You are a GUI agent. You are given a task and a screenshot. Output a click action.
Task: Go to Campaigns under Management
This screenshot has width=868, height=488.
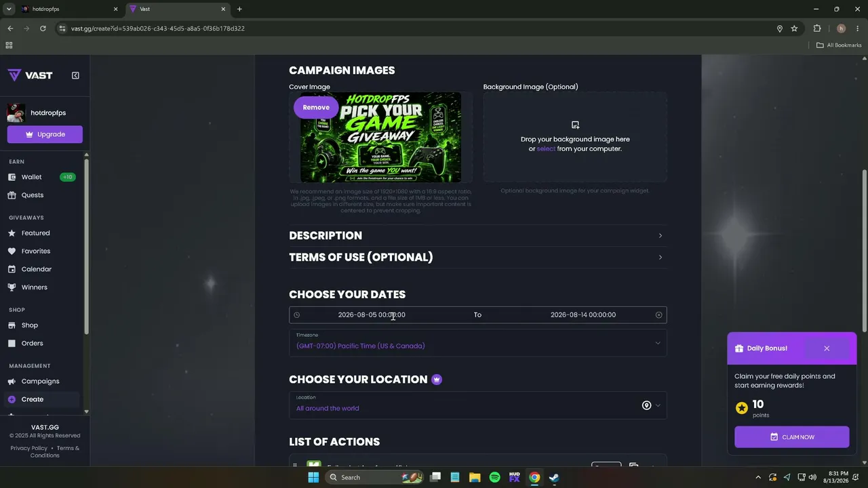pos(41,382)
